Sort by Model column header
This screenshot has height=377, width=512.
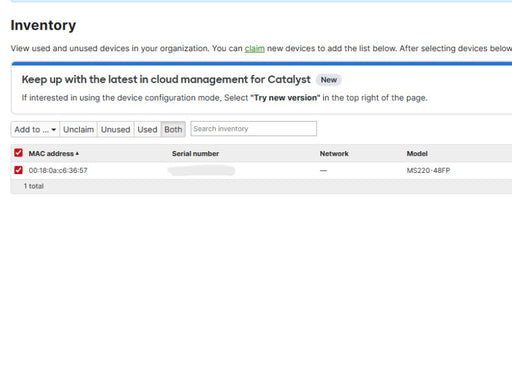coord(417,154)
